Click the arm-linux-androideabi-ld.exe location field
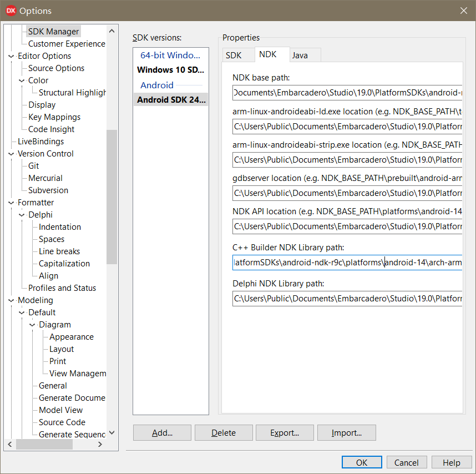 347,127
